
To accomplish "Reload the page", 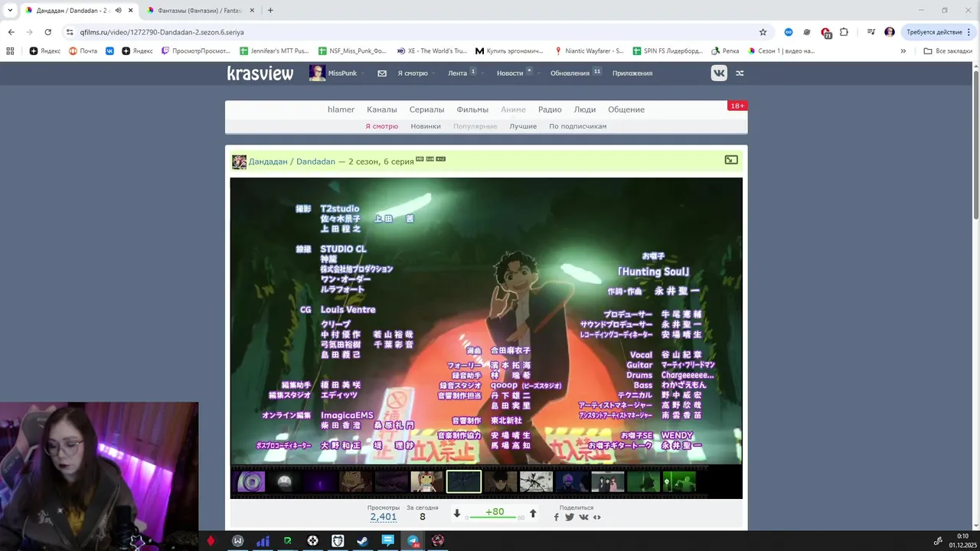I will (47, 32).
